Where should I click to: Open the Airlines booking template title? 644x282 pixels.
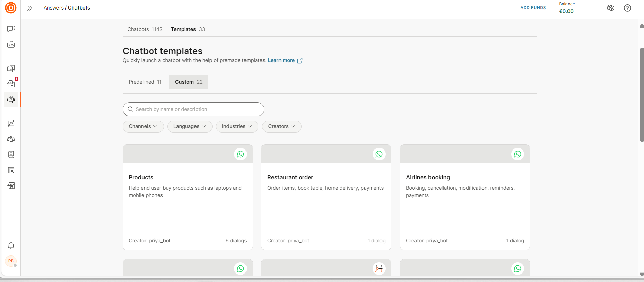pos(428,177)
